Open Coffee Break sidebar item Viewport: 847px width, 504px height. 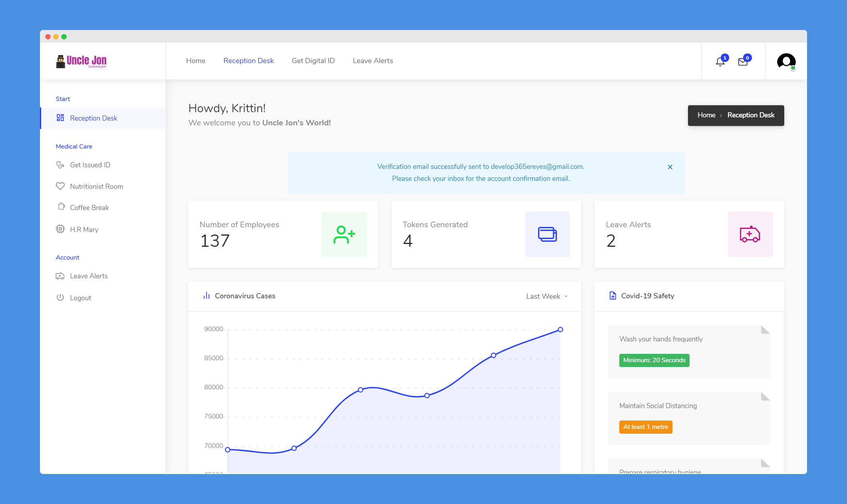point(89,208)
